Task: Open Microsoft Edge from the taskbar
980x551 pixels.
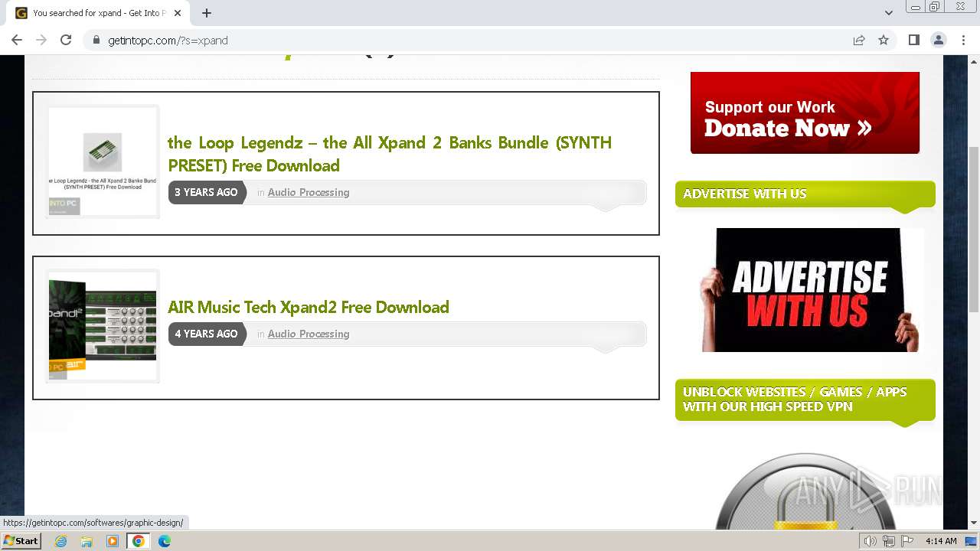Action: pos(165,541)
